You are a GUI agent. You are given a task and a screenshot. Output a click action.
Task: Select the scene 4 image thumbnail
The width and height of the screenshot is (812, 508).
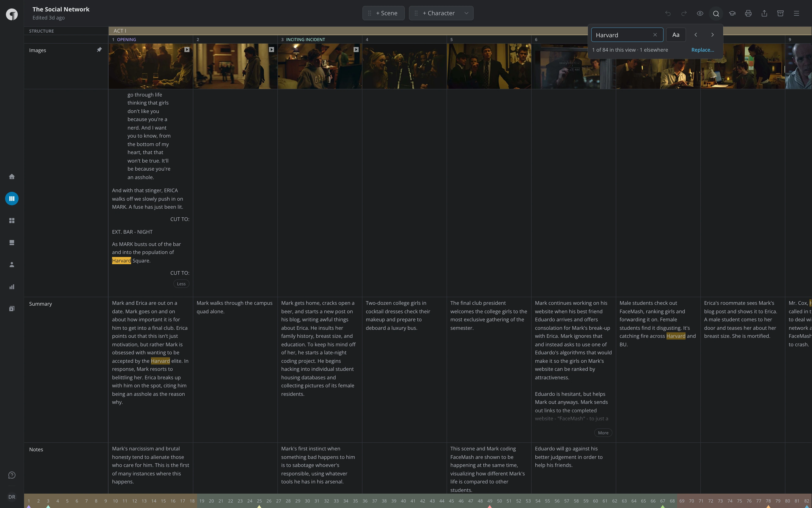click(x=404, y=66)
